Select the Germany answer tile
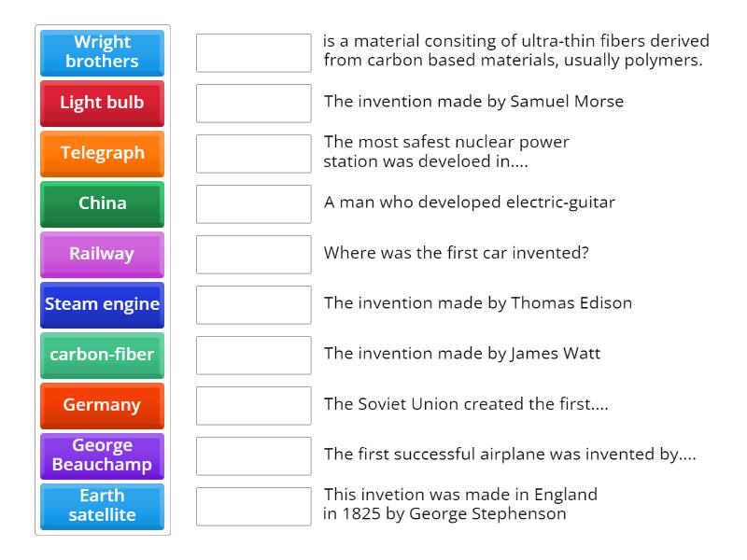The height and width of the screenshot is (560, 747). pyautogui.click(x=102, y=405)
